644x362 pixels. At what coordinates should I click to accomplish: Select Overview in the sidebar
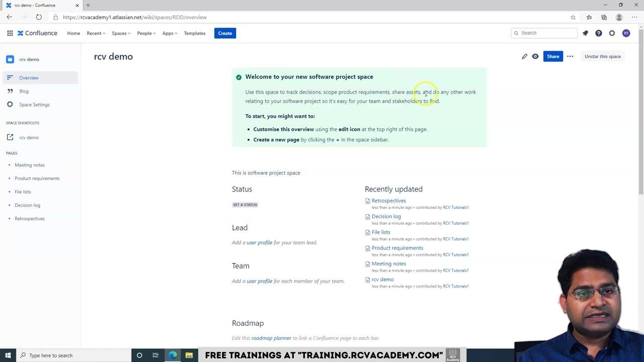(40, 78)
